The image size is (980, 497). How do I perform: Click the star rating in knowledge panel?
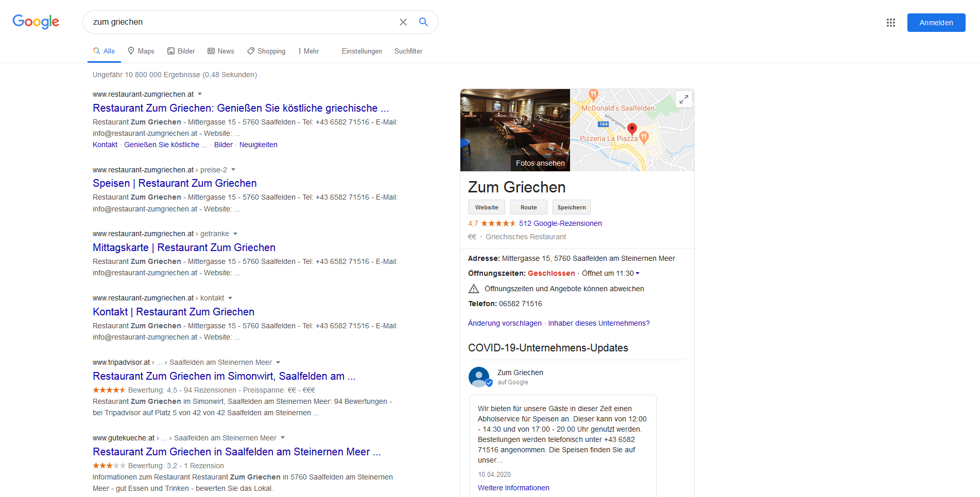tap(498, 223)
